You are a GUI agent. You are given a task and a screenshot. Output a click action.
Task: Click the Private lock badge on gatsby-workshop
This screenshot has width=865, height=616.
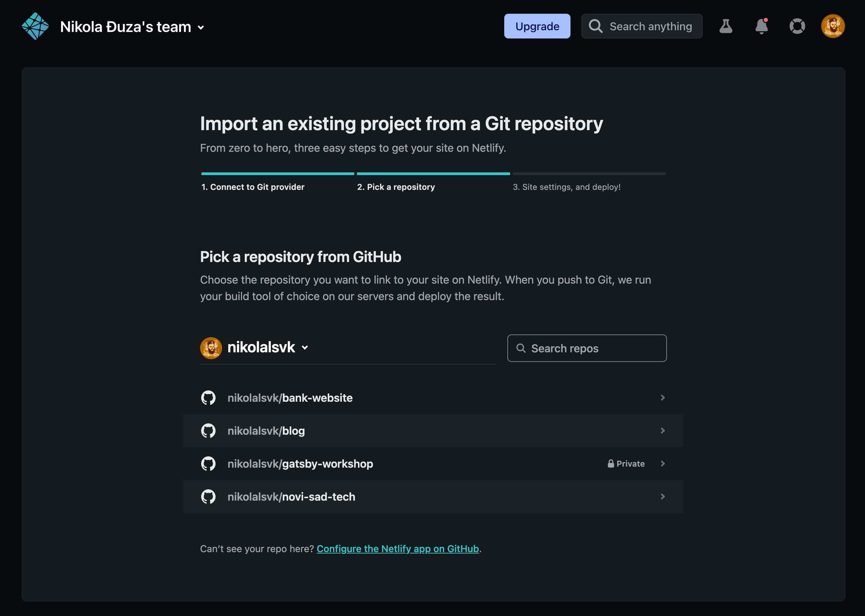pos(626,464)
